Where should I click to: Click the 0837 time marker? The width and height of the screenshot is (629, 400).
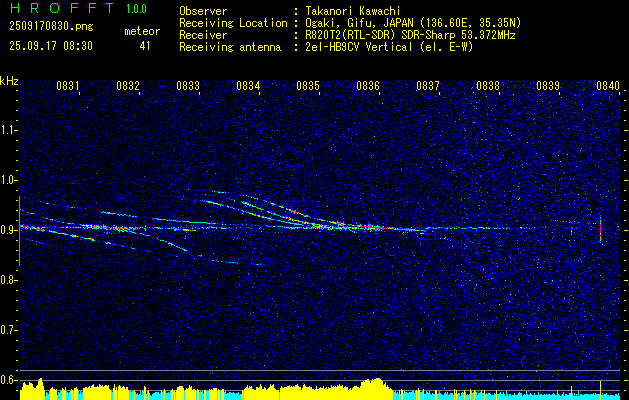[x=428, y=85]
